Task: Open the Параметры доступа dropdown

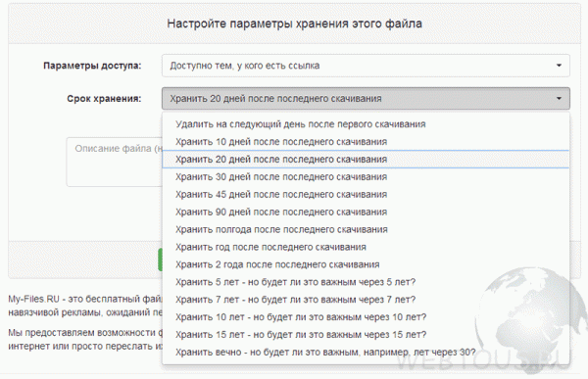Action: [x=366, y=66]
